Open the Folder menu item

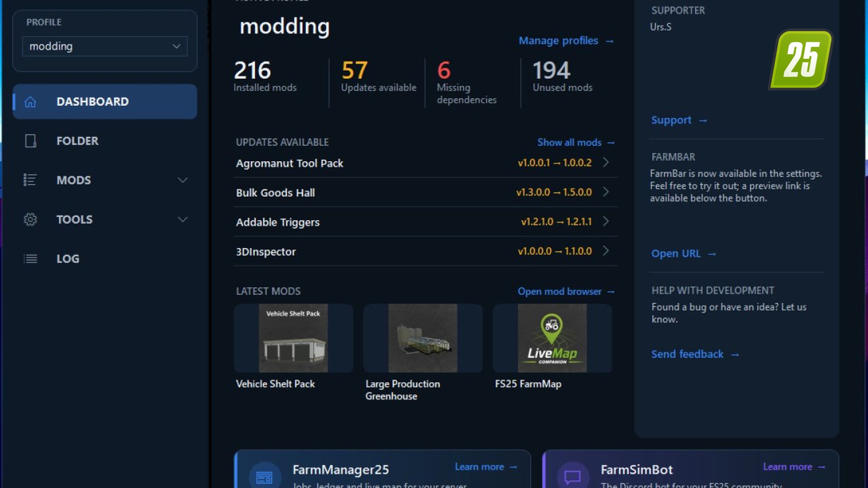click(x=105, y=141)
